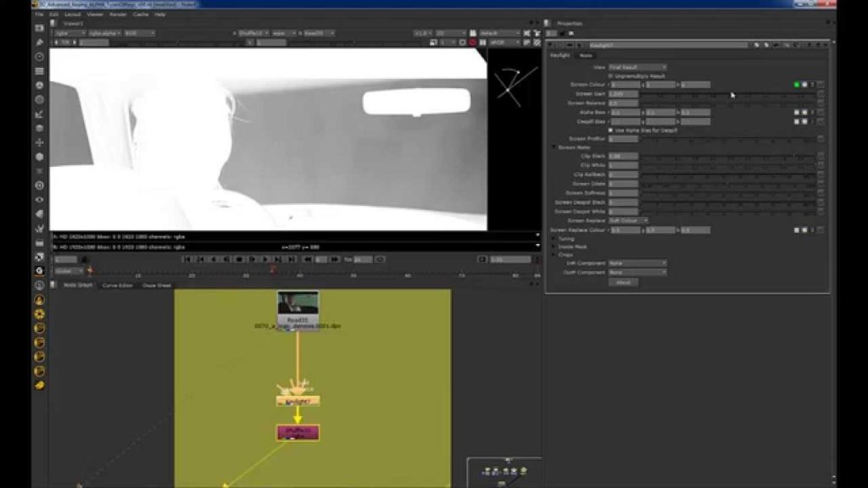Click the pause playback button in the transport bar
This screenshot has width=868, height=488.
point(239,259)
